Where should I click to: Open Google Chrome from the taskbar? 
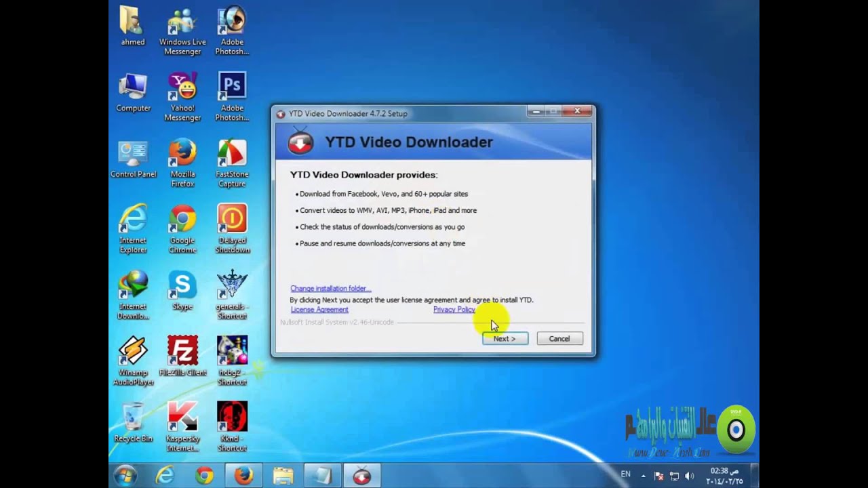[204, 476]
